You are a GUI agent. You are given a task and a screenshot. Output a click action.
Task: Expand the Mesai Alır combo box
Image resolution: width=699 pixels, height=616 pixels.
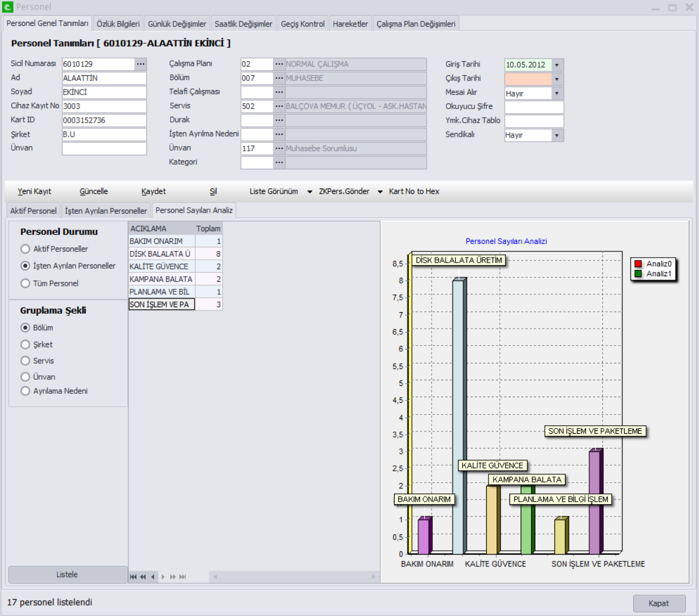click(557, 93)
